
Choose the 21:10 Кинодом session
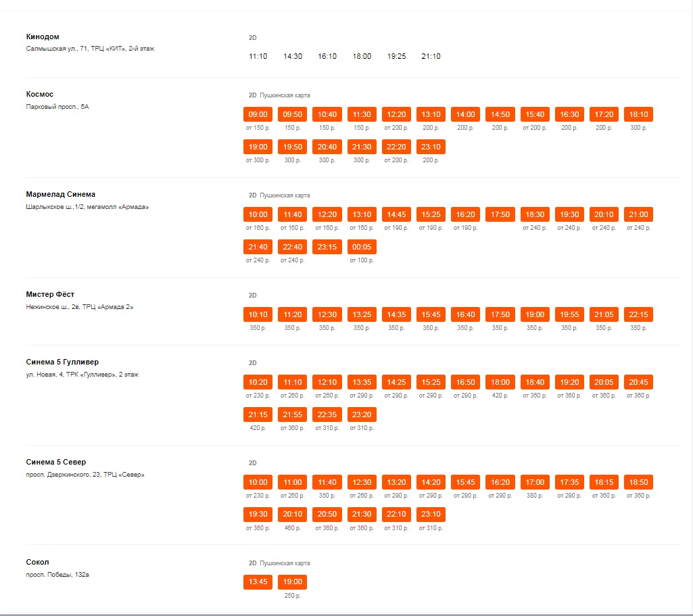(x=431, y=57)
